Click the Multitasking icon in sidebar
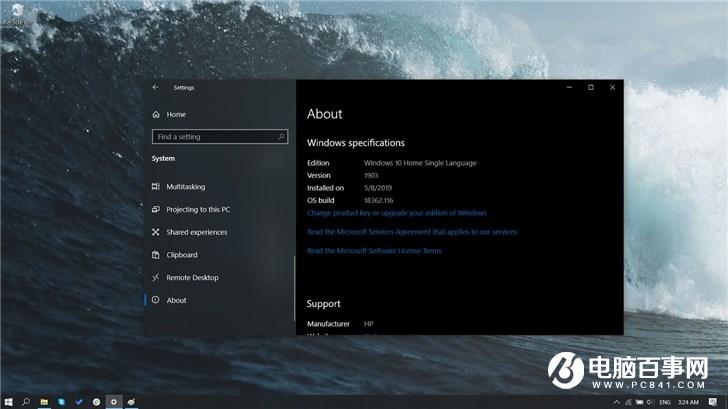Screen dimensions: 728x409 point(156,187)
